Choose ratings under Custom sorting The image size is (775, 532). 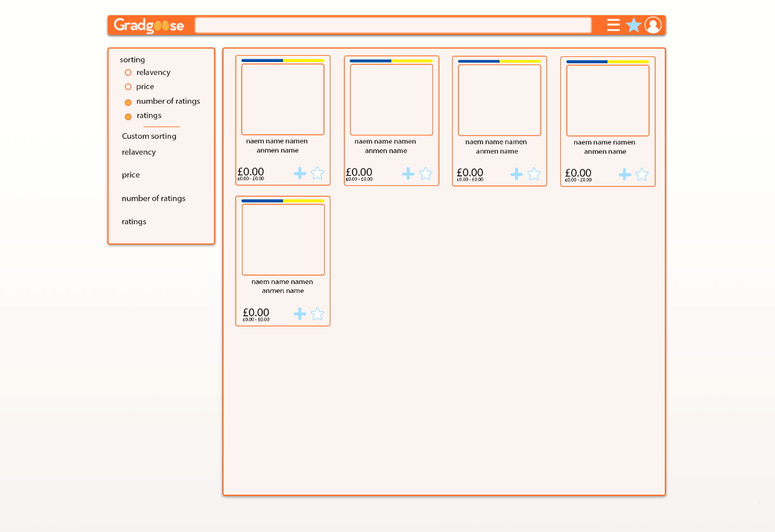(x=134, y=222)
